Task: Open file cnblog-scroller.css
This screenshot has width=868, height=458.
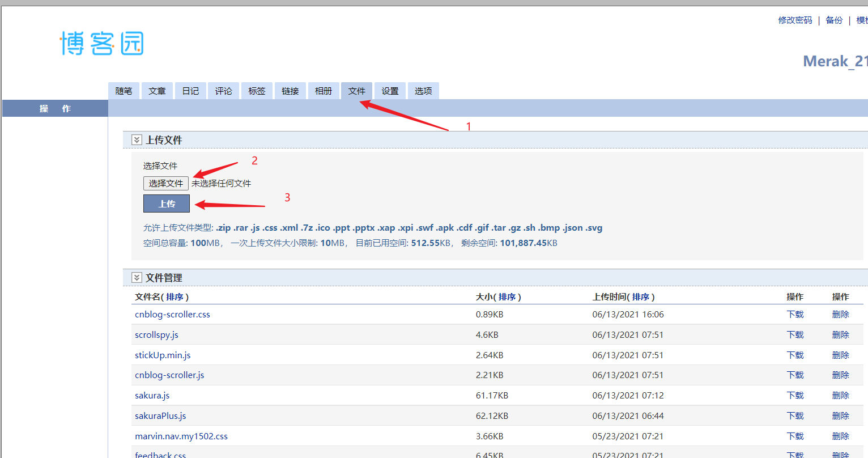Action: pyautogui.click(x=172, y=314)
